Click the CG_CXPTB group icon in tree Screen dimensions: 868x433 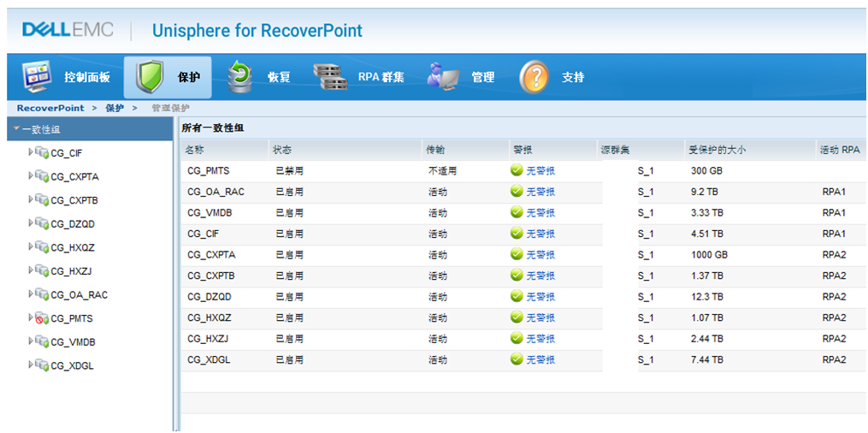(x=42, y=199)
